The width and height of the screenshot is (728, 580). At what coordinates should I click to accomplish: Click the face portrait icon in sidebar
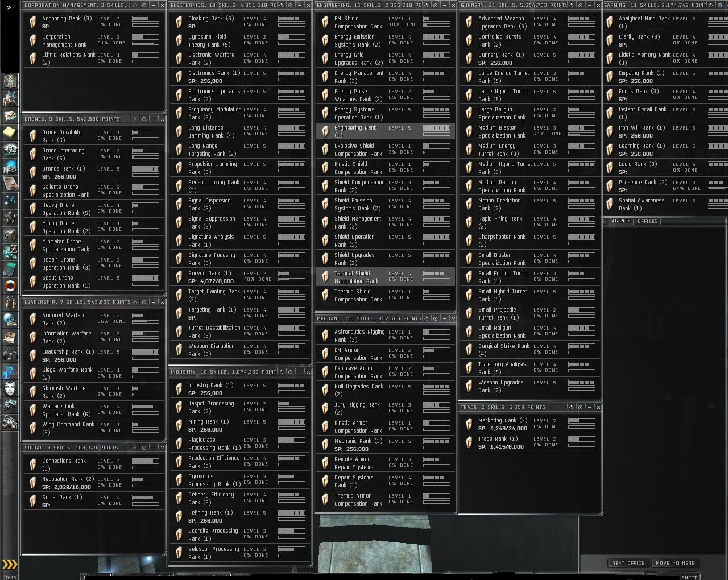[x=10, y=389]
